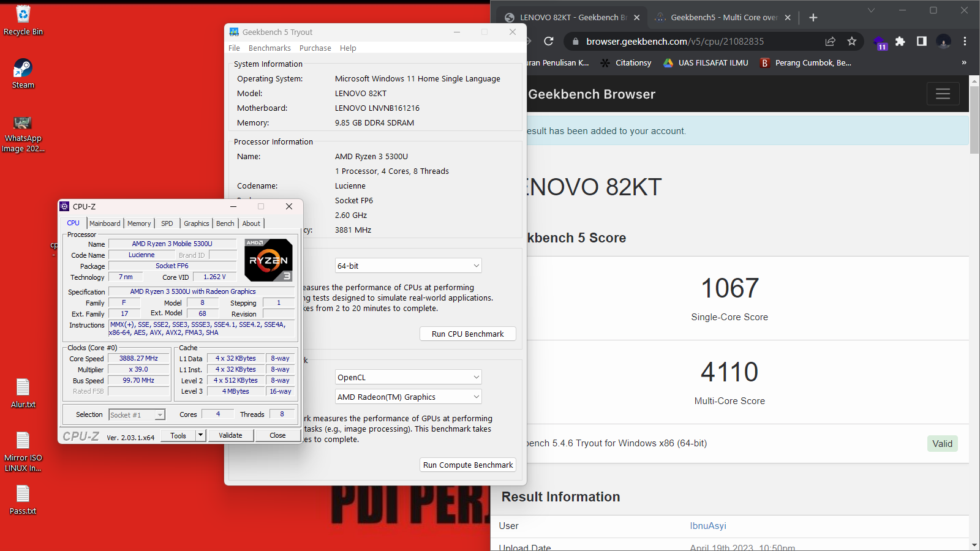The image size is (980, 551).
Task: Reload the Geekbench browser page
Action: pos(549,41)
